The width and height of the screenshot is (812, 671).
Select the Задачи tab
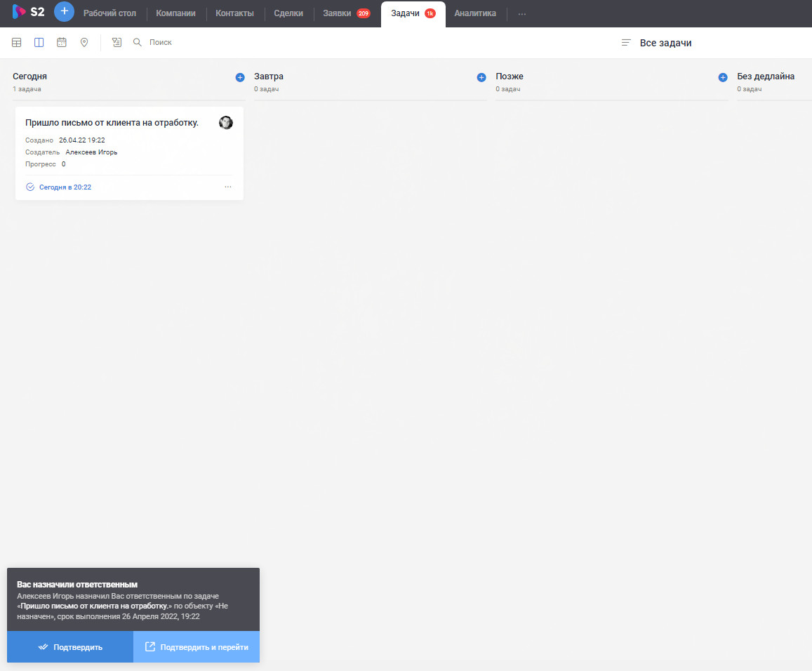point(405,13)
